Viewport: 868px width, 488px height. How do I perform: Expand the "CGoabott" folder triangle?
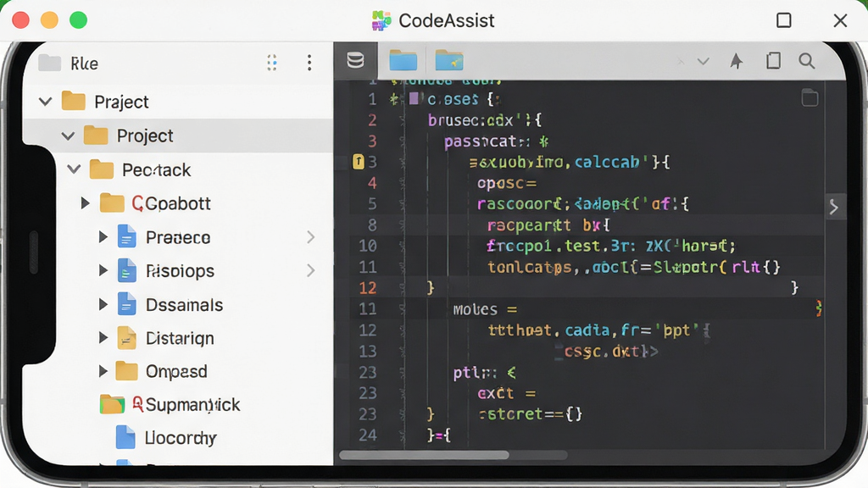tap(86, 203)
